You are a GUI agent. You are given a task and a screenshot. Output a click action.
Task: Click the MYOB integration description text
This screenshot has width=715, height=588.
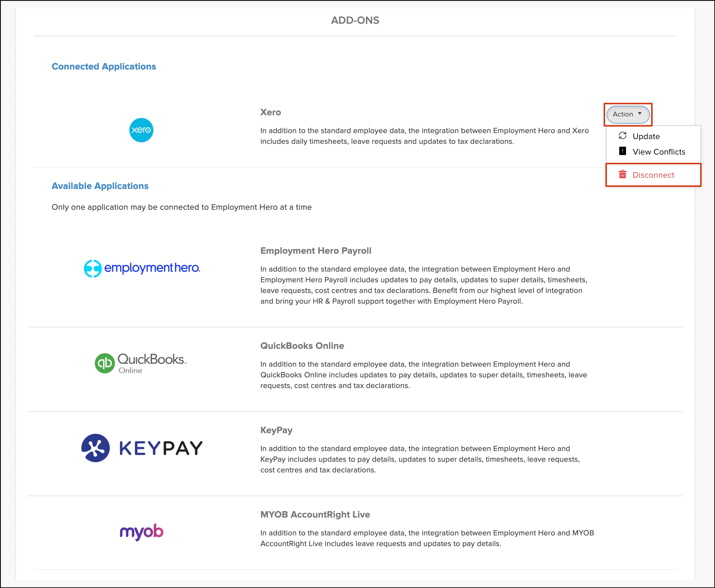(x=427, y=538)
